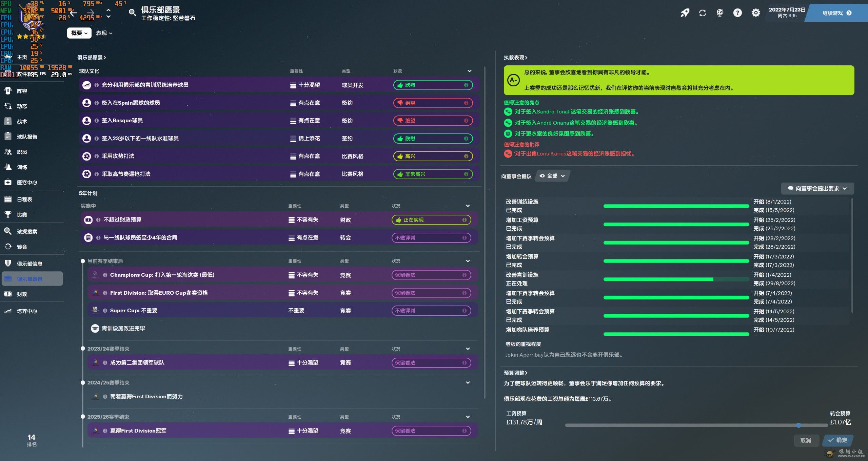Click the 培养中心 development icon

click(8, 311)
